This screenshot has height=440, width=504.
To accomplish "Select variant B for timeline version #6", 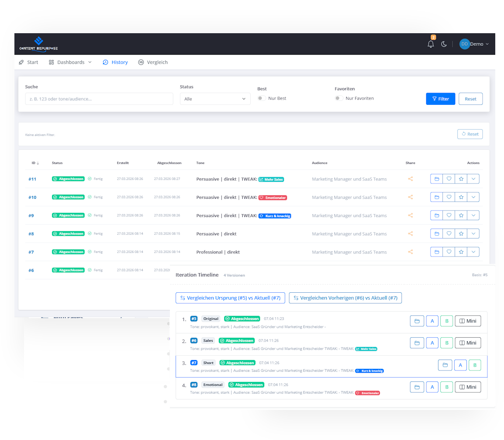I will point(446,343).
